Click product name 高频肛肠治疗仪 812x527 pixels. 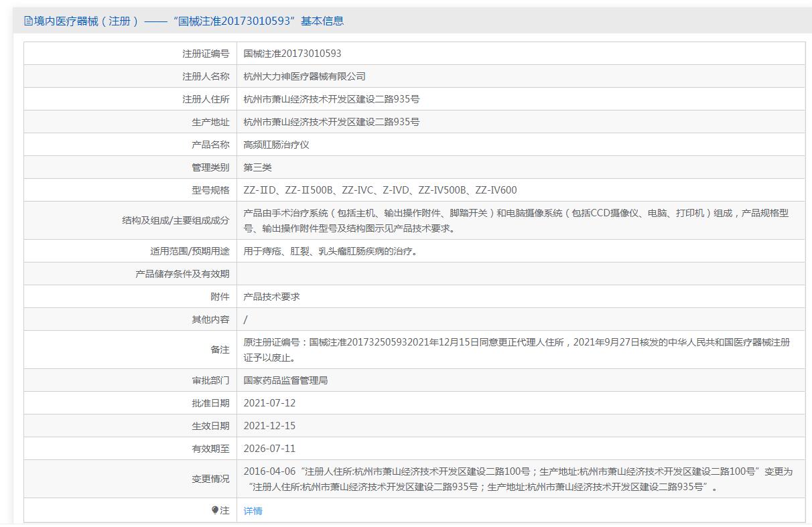(x=276, y=145)
